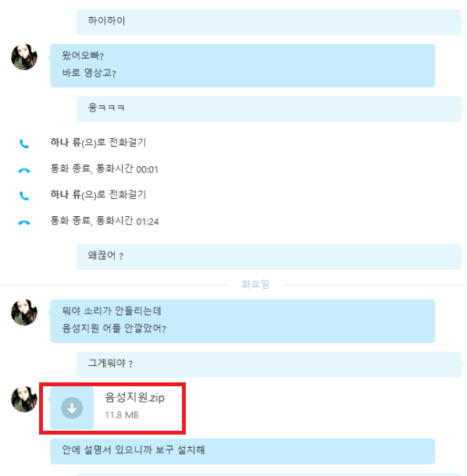Click the sender avatar next to 음성지원.zip
Image resolution: width=467 pixels, height=476 pixels.
[x=24, y=400]
